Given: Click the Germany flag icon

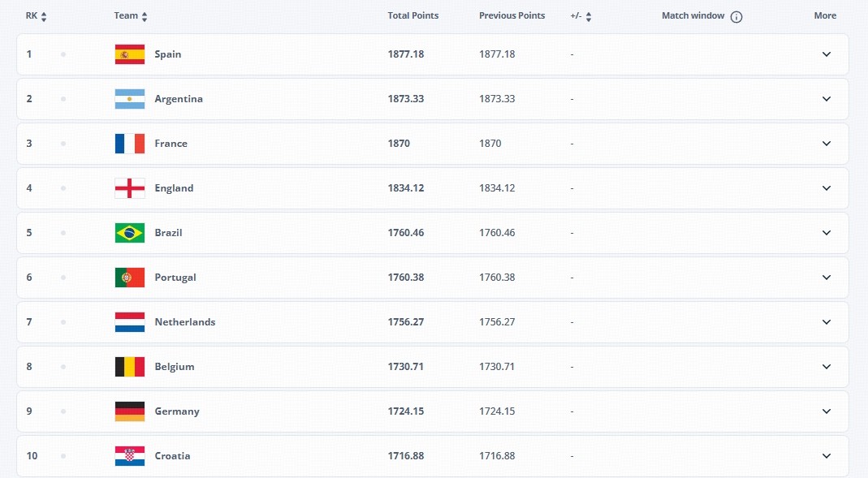Looking at the screenshot, I should [130, 411].
